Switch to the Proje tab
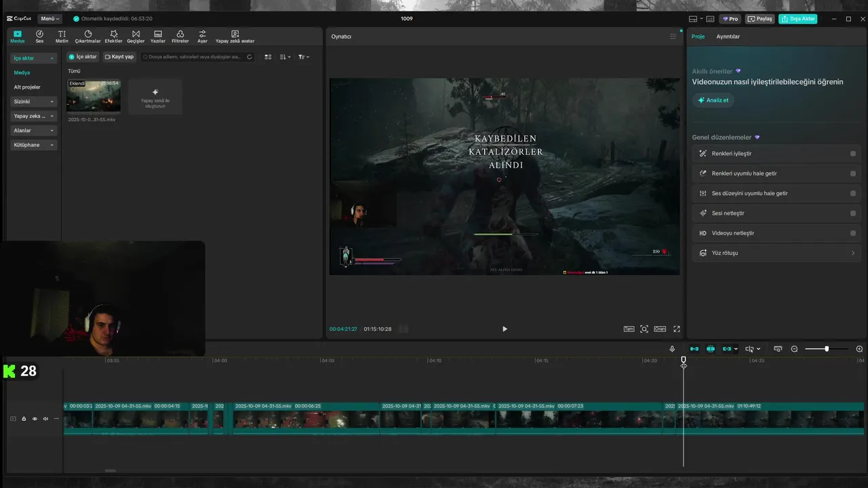Screen dimensions: 868x488 (x=698, y=37)
